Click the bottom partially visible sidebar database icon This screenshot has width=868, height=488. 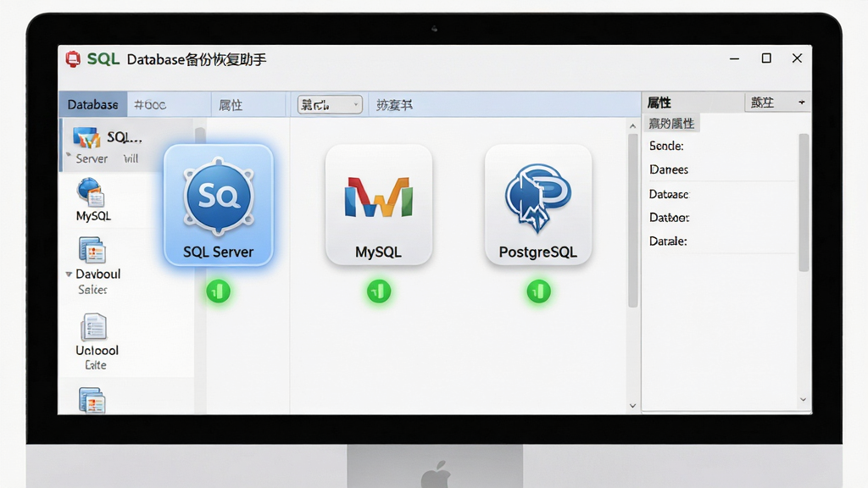pyautogui.click(x=92, y=400)
